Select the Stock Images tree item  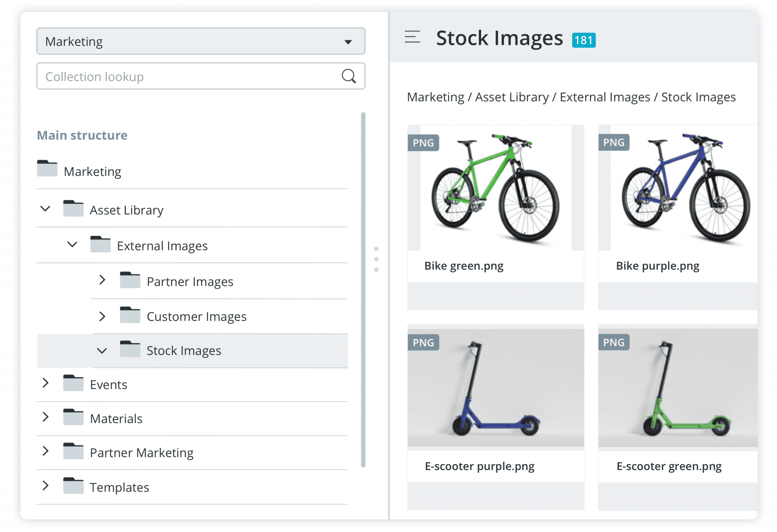click(184, 350)
